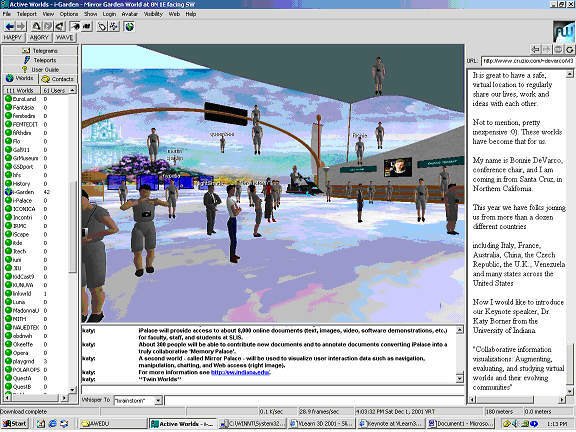Select the Opera world in list
Image resolution: width=576 pixels, height=432 pixels.
36,353
